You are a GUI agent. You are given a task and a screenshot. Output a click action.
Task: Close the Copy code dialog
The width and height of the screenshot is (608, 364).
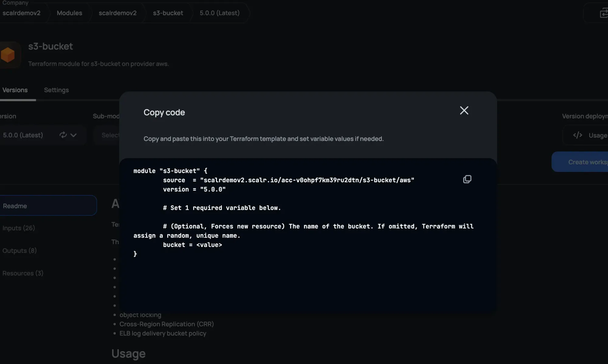pos(464,110)
